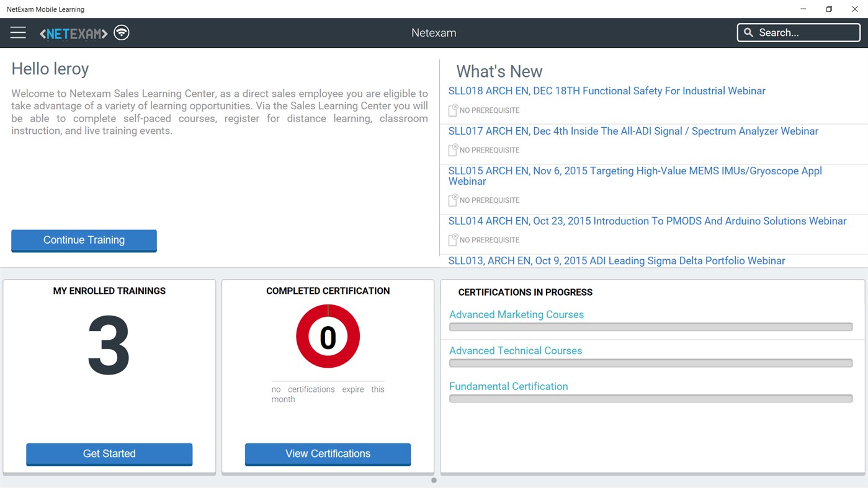This screenshot has height=488, width=868.
Task: Click in the Search field
Action: point(799,33)
